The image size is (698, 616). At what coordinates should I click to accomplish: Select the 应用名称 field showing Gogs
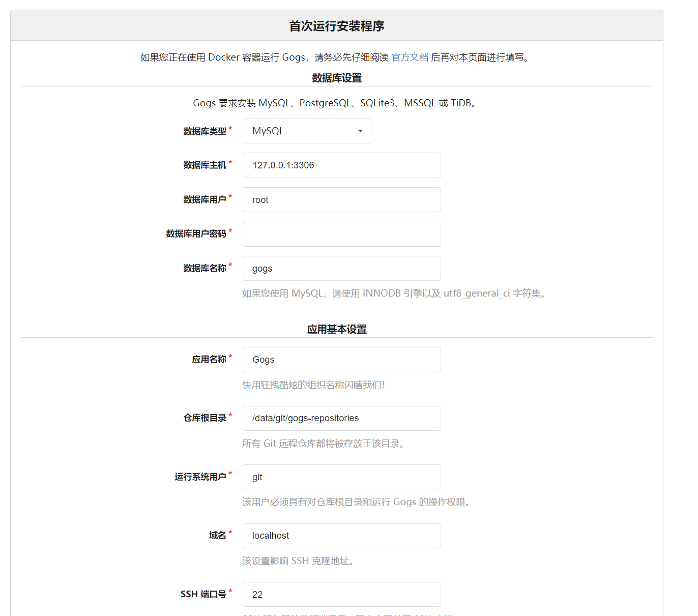[x=341, y=360]
